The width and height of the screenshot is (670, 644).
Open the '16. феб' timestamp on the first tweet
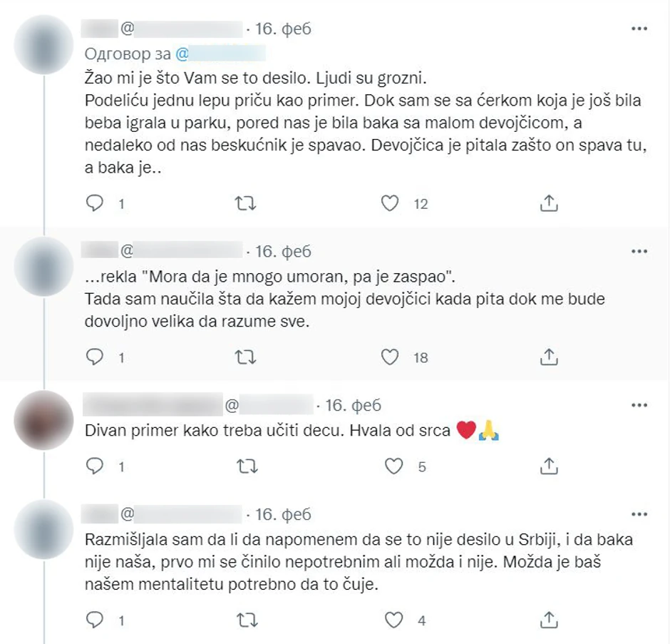click(283, 29)
